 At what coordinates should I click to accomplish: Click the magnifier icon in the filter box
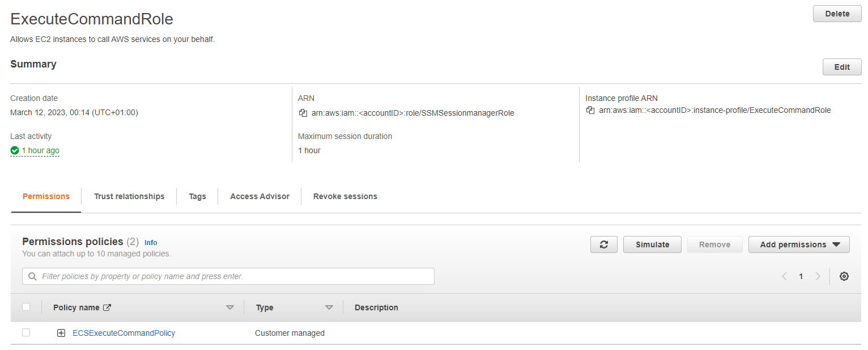32,276
